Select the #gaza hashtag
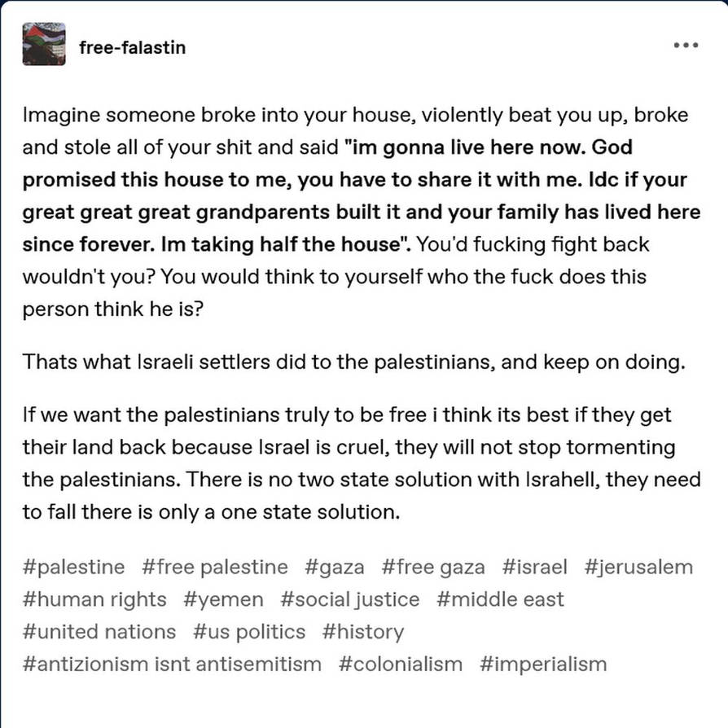Screen dimensions: 728x728 [x=335, y=567]
